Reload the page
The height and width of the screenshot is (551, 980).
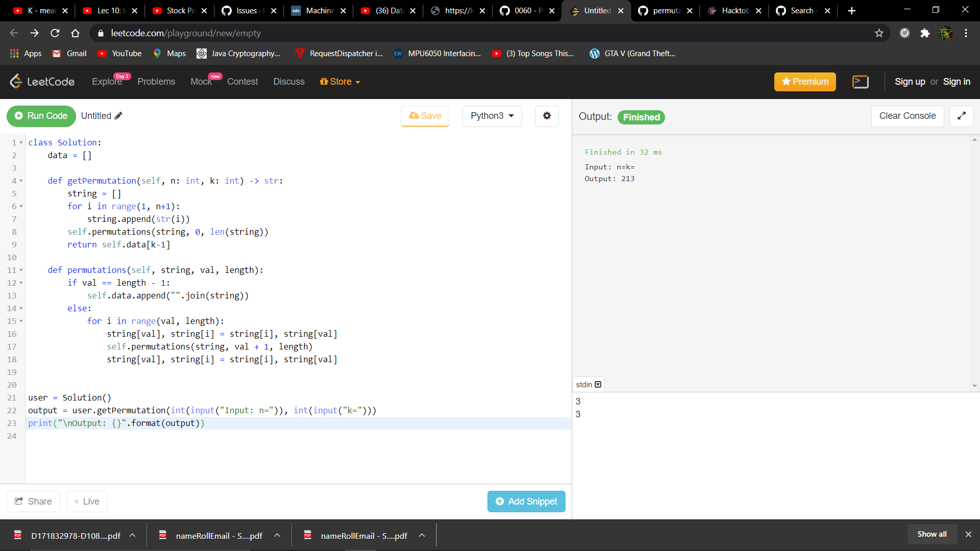[x=55, y=33]
